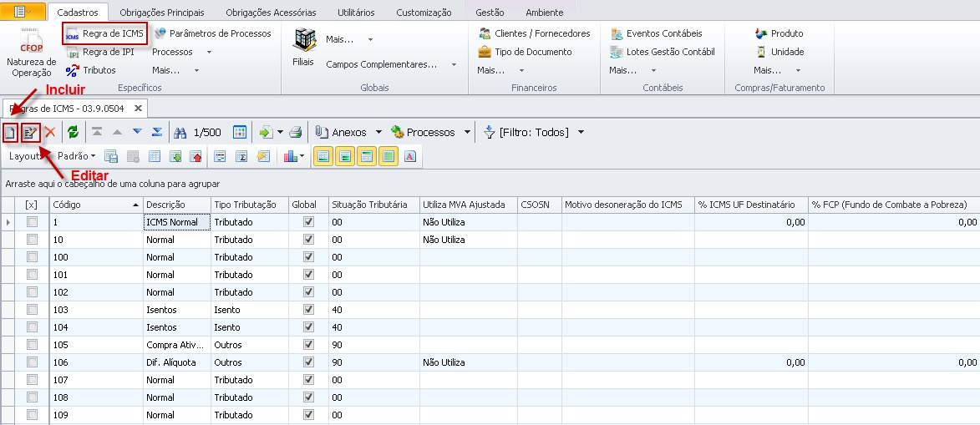This screenshot has width=980, height=425.
Task: Toggle Global checkbox for row código 102
Action: [308, 292]
